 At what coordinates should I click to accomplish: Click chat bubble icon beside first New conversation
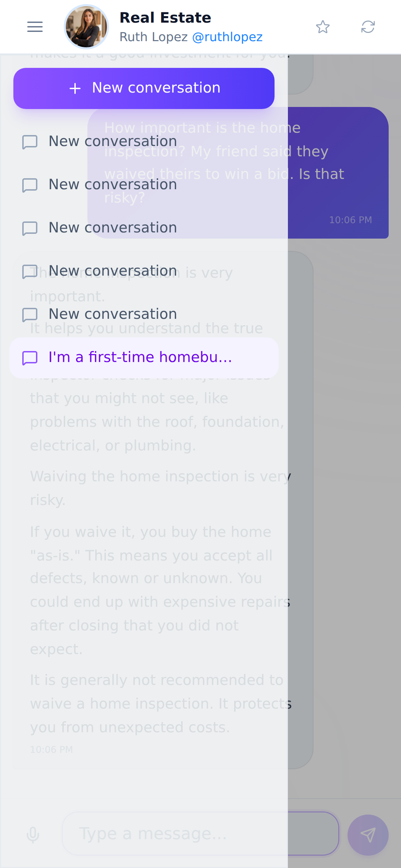(30, 142)
